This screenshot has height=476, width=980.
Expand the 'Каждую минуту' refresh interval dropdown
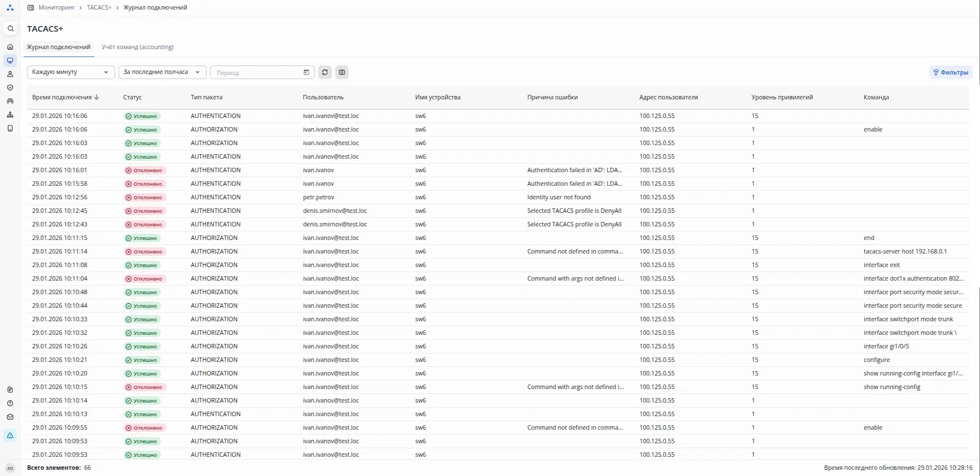point(71,72)
